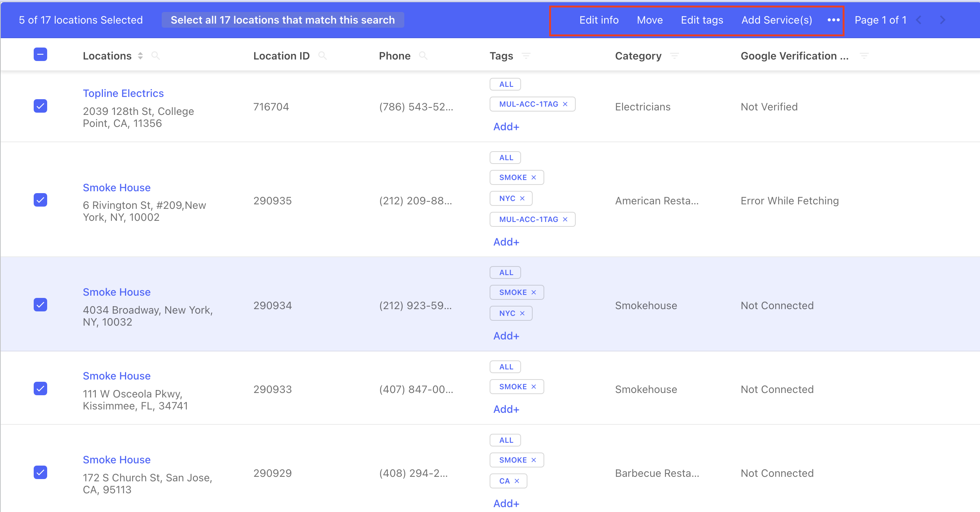Click the Barbecue Resta... category cell
Viewport: 980px width, 512px height.
coord(657,473)
